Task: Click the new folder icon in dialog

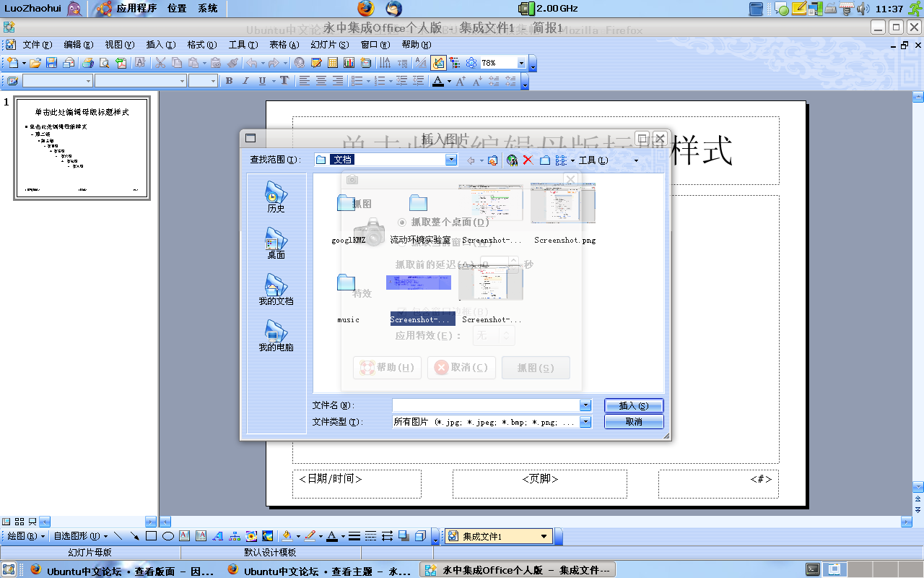Action: tap(545, 160)
